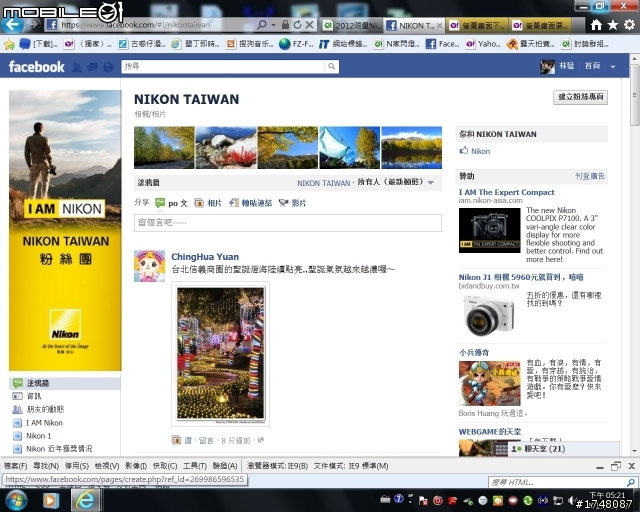
Task: Click the stop loading X icon in address bar
Action: pyautogui.click(x=310, y=25)
